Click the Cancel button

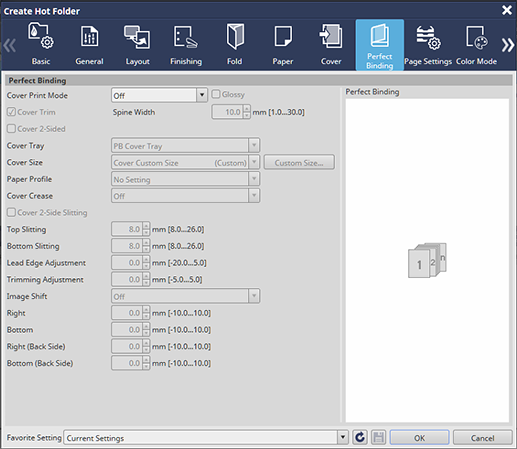482,437
